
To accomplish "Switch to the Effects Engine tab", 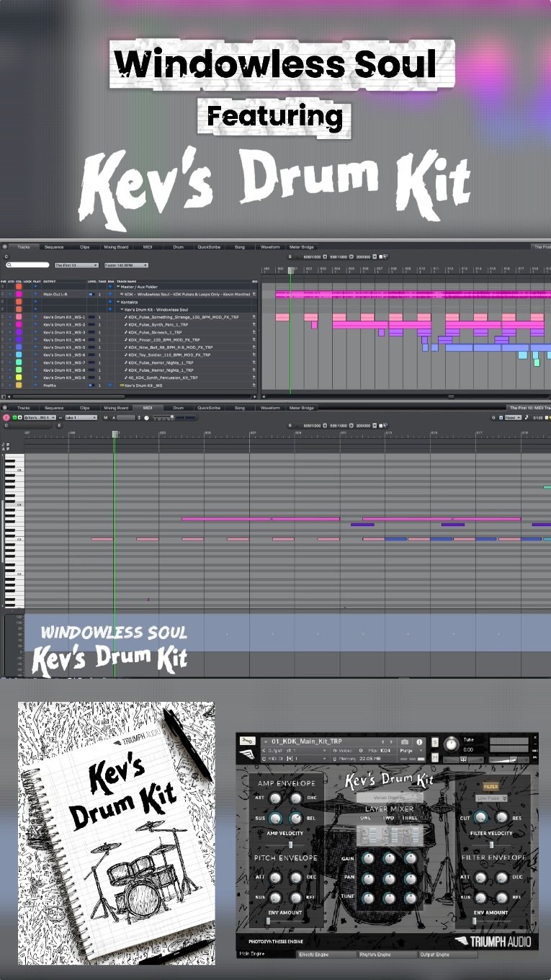I will coord(327,955).
